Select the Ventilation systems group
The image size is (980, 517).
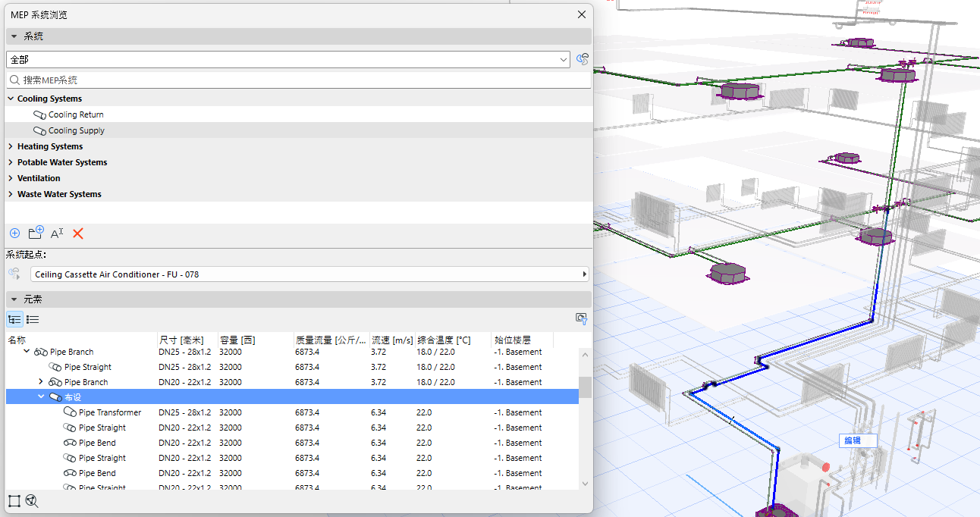pyautogui.click(x=39, y=178)
